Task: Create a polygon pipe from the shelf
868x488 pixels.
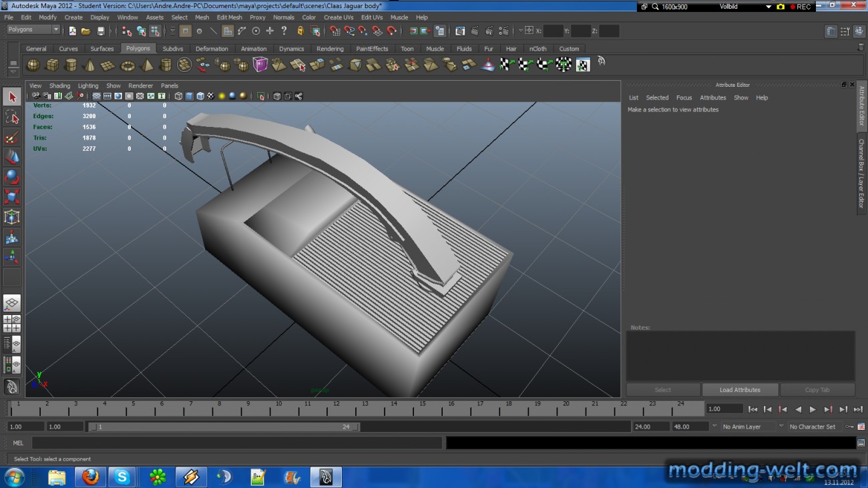Action: click(x=166, y=65)
